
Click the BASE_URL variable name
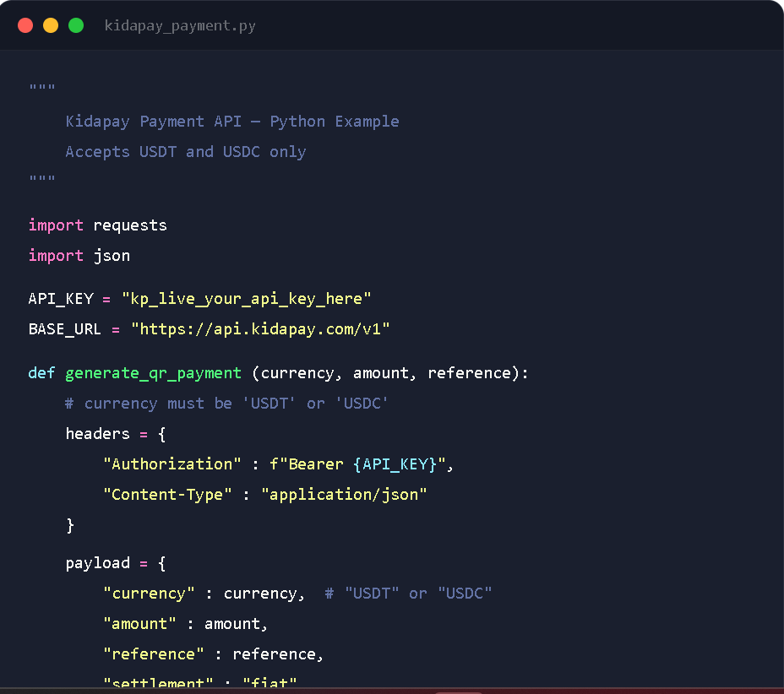coord(65,329)
